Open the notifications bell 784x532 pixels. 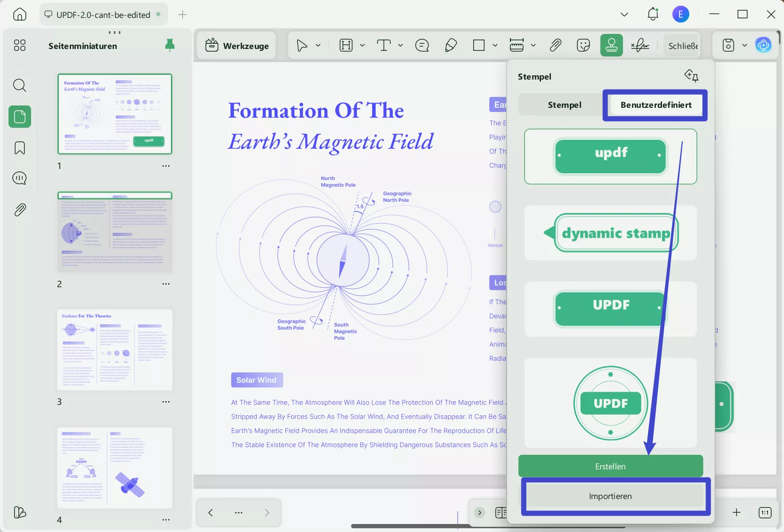pyautogui.click(x=653, y=14)
